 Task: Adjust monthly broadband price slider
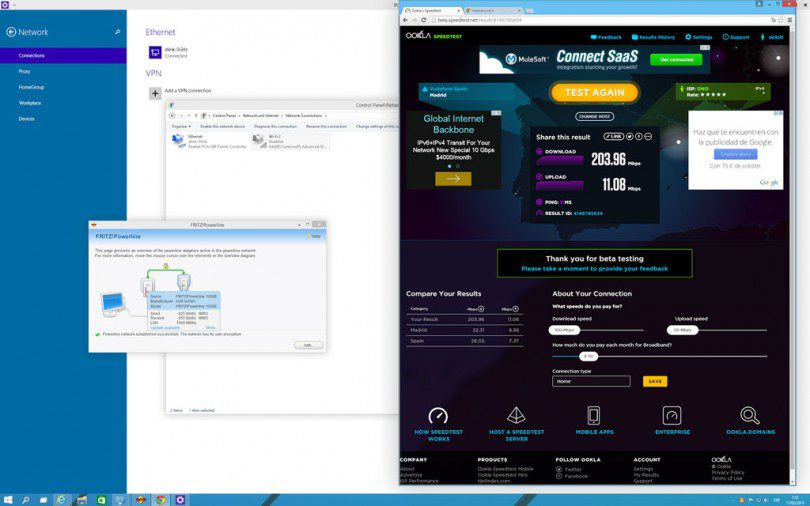588,356
